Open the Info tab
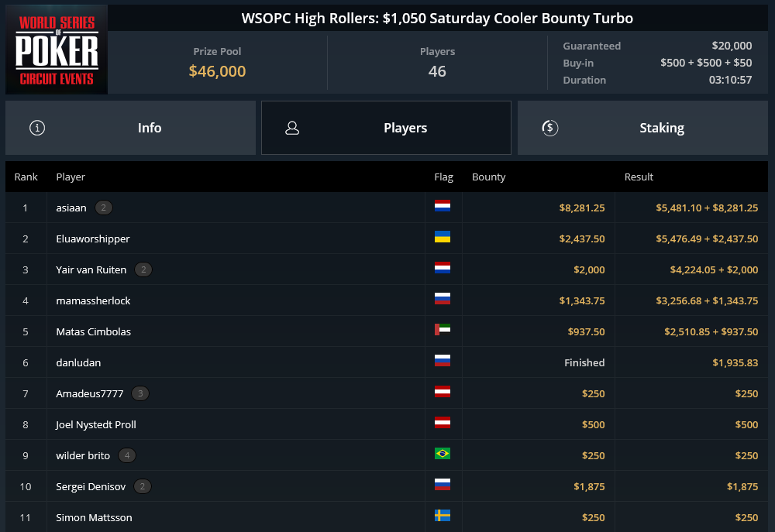 (x=130, y=128)
